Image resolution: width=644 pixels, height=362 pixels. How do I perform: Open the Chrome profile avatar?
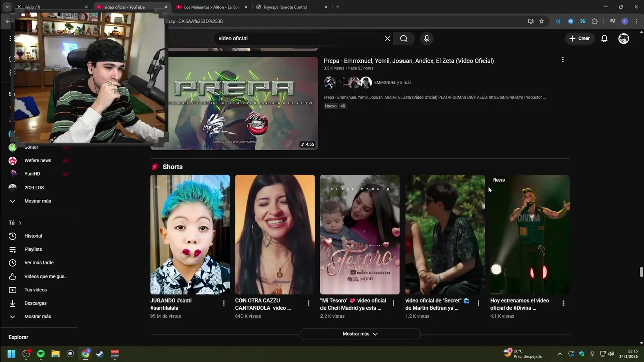pos(625,21)
